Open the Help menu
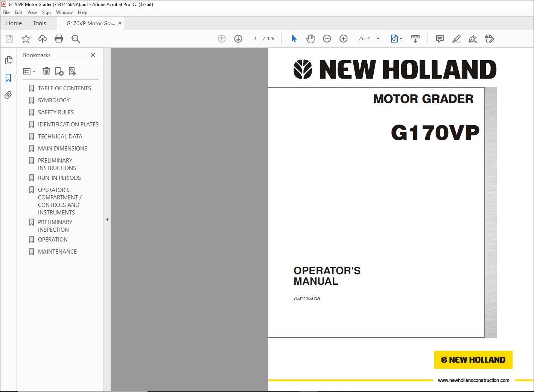The width and height of the screenshot is (534, 392). pyautogui.click(x=82, y=12)
